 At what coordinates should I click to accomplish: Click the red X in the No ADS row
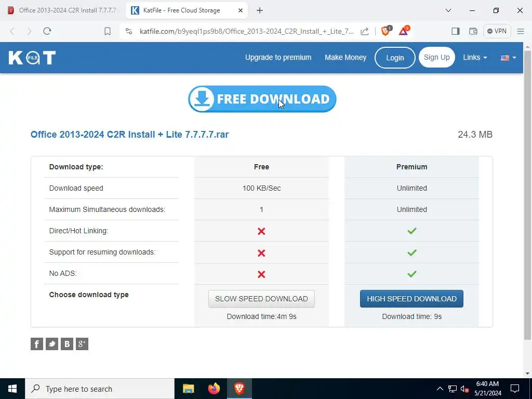click(261, 274)
